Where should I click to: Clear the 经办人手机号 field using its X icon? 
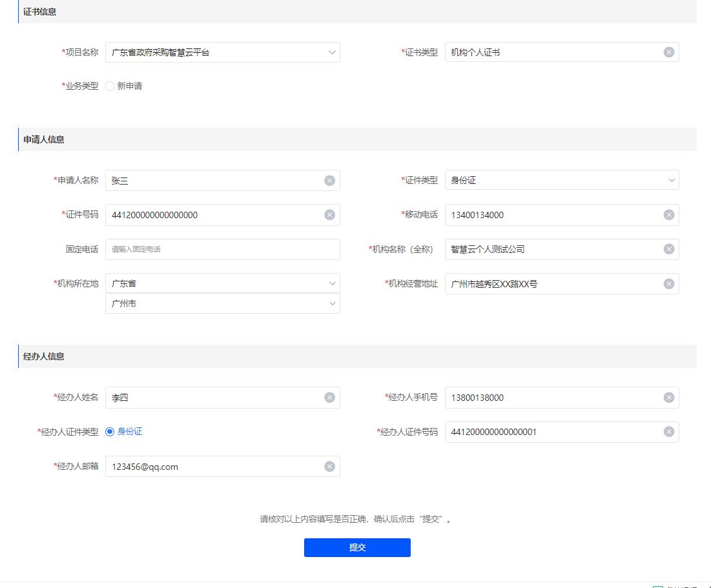coord(668,398)
